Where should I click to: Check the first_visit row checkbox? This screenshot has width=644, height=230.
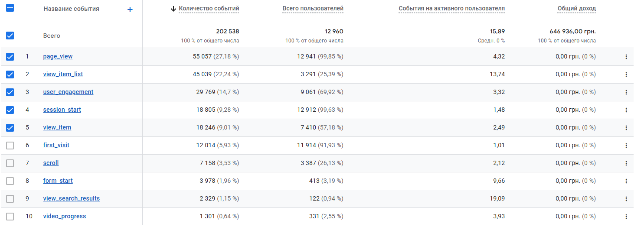point(10,146)
